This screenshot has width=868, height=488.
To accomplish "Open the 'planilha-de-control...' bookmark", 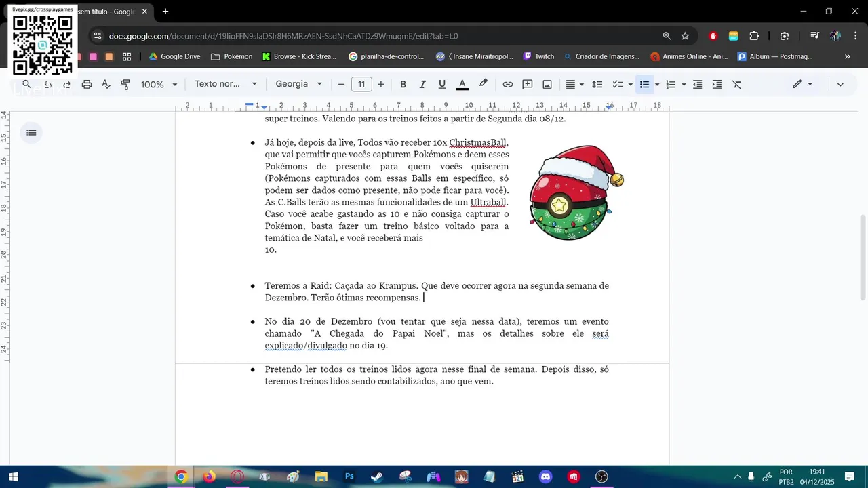I will click(387, 56).
